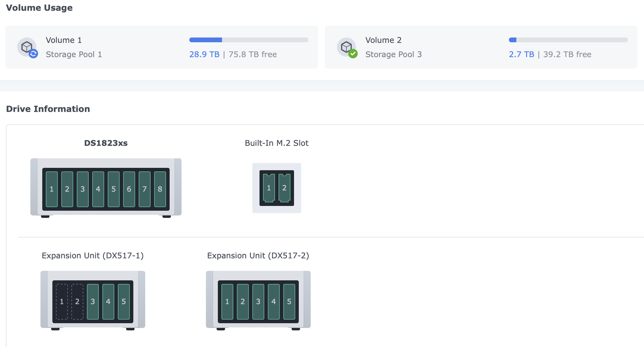Select empty bay 1 in DX517-1 unit
Screen dimensions: 644x347
pyautogui.click(x=62, y=302)
